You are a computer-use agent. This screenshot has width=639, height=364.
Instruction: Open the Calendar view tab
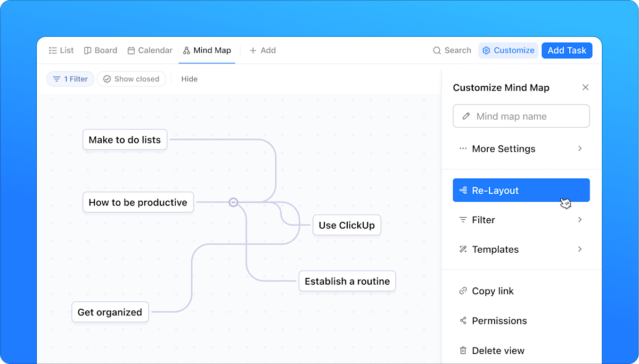[150, 50]
